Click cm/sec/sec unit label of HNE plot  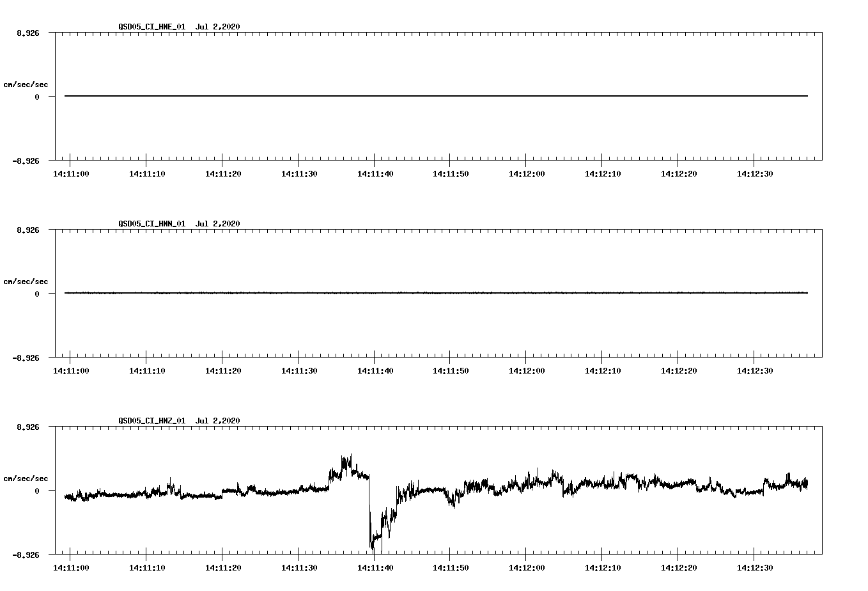click(26, 84)
